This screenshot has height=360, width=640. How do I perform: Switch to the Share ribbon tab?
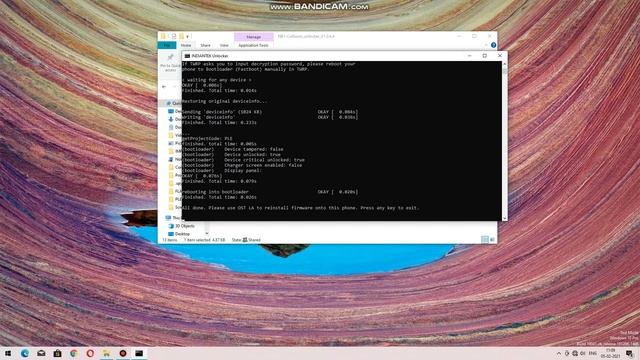coord(205,45)
